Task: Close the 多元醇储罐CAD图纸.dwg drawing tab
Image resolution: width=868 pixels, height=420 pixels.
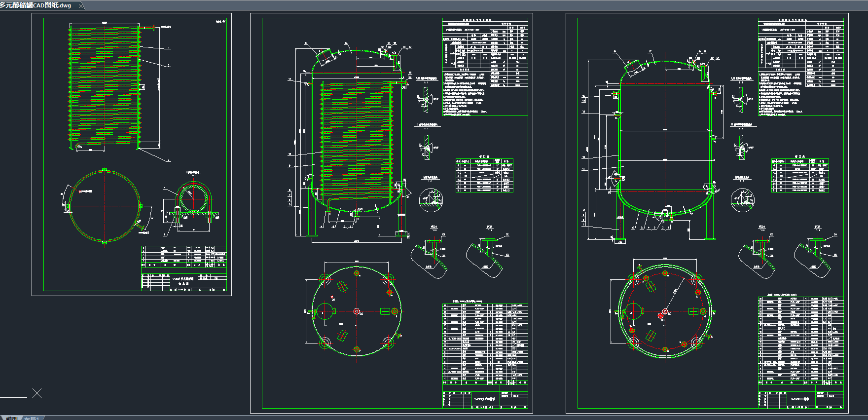Action: (81, 6)
